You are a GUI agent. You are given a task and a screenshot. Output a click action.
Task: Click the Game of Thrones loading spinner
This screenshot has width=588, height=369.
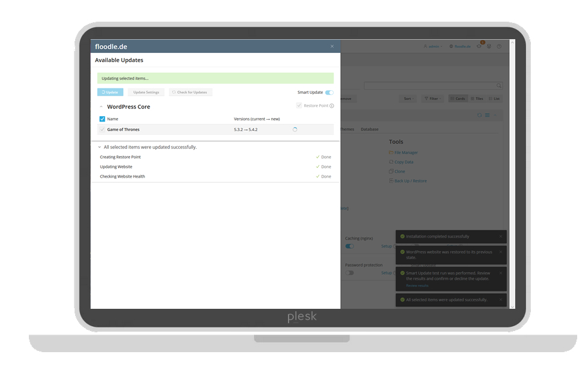(295, 129)
